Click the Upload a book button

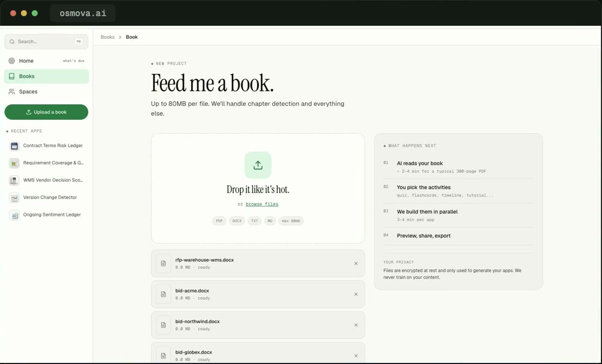coord(46,112)
